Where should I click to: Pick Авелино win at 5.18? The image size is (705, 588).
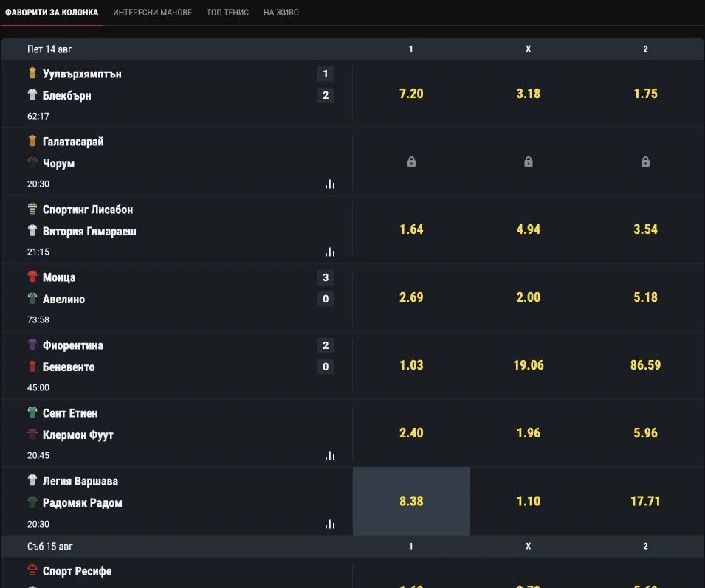tap(645, 297)
